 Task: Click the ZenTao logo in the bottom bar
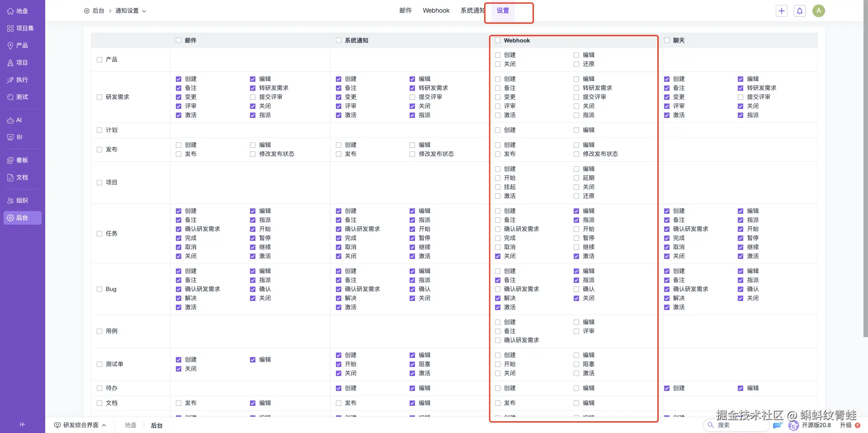click(793, 425)
